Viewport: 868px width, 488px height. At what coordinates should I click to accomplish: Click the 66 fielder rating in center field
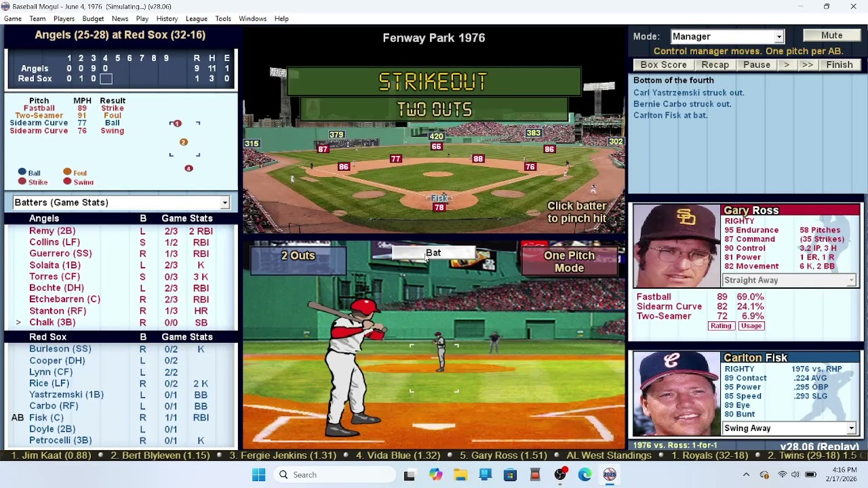click(436, 147)
